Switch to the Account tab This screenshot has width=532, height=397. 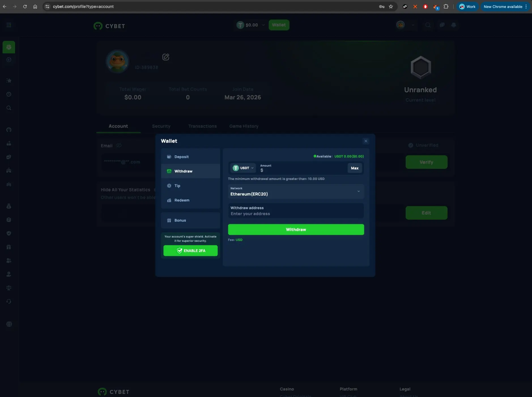point(118,126)
